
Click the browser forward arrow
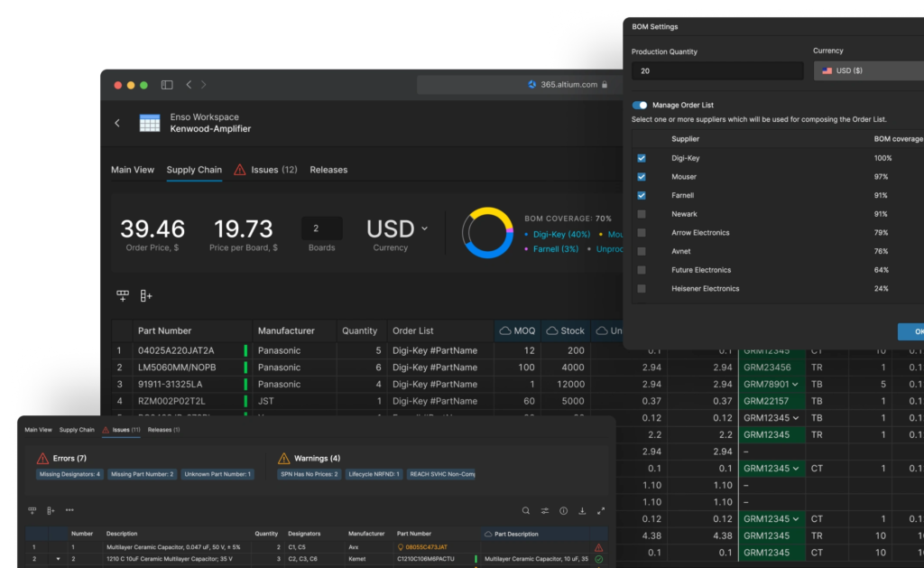tap(204, 85)
